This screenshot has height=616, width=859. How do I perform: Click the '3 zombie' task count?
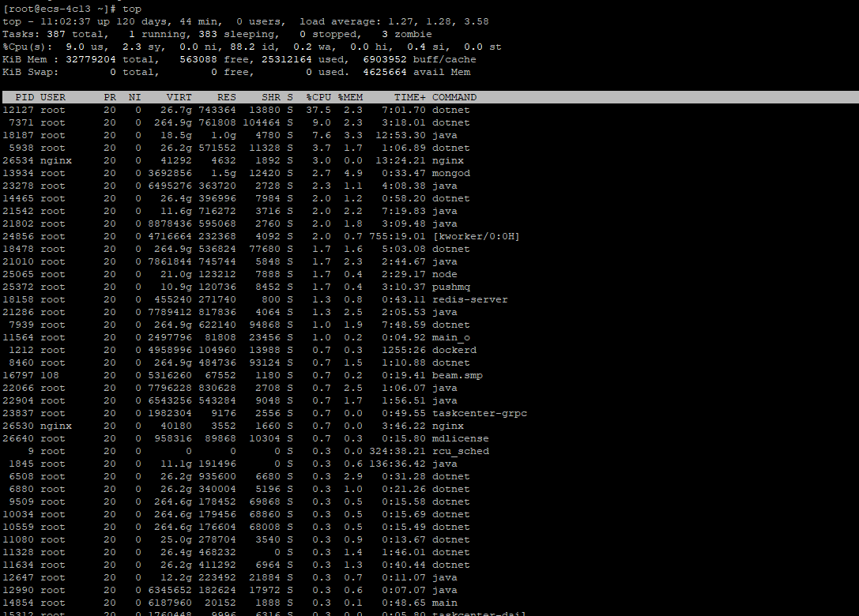407,35
